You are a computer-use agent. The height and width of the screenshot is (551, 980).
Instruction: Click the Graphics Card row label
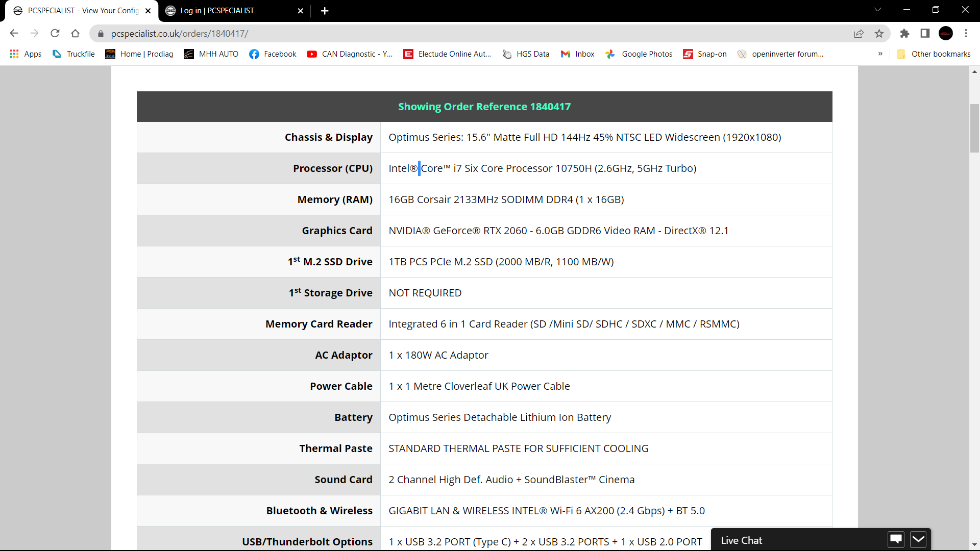(x=337, y=231)
